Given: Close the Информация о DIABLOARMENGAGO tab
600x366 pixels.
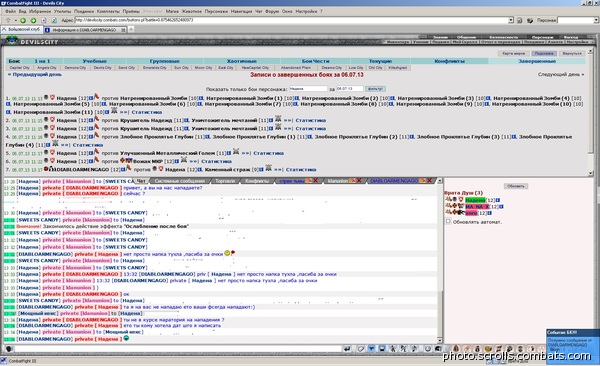Looking at the screenshot, I should tap(123, 29).
